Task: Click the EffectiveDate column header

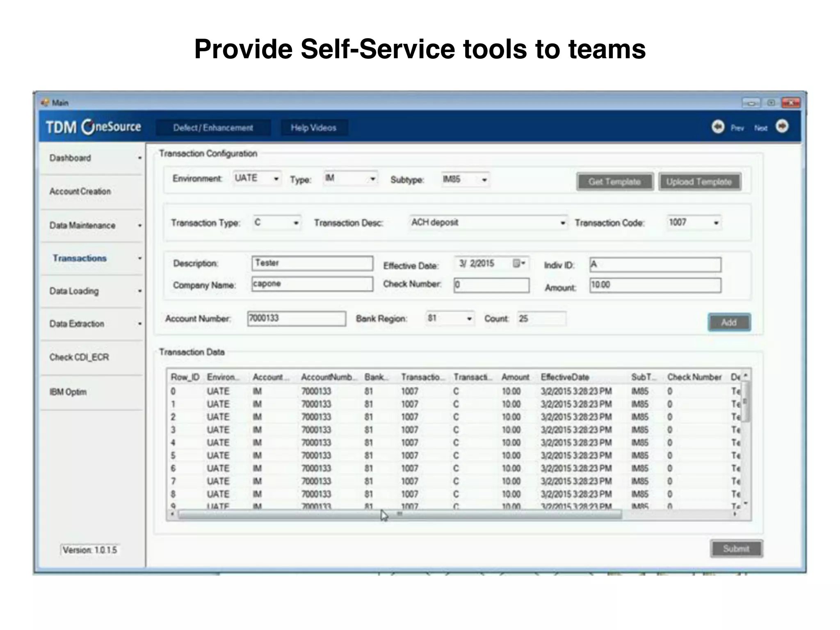Action: click(565, 377)
